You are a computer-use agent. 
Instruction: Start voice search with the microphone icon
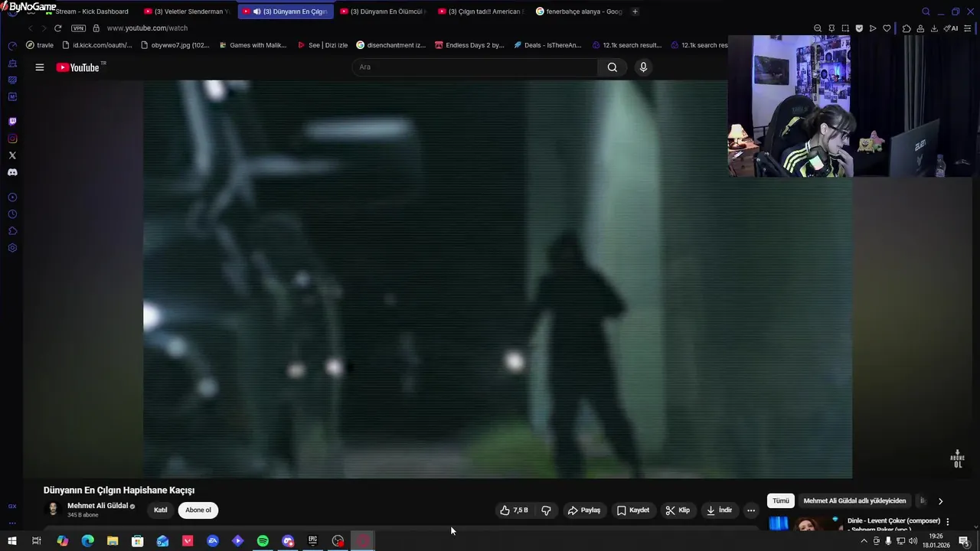643,67
